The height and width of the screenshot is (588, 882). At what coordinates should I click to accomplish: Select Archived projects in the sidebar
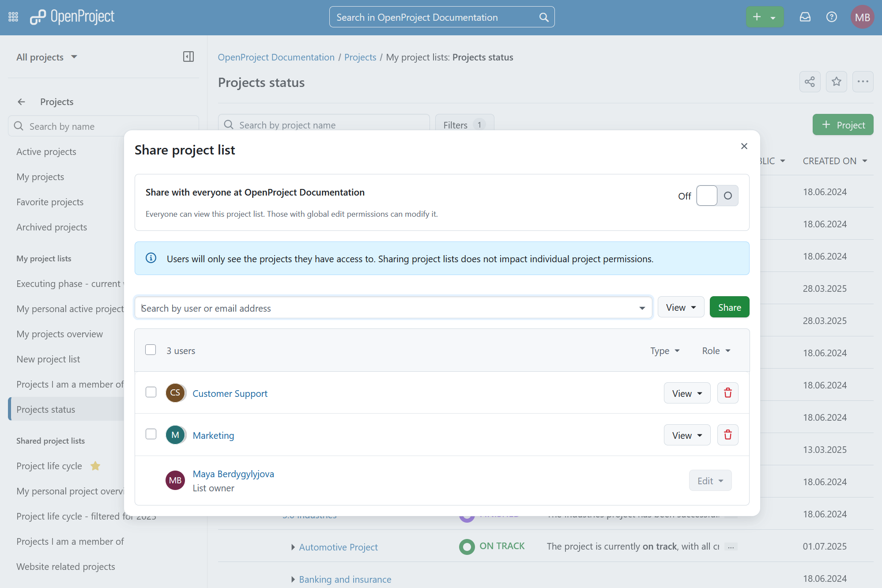click(51, 227)
